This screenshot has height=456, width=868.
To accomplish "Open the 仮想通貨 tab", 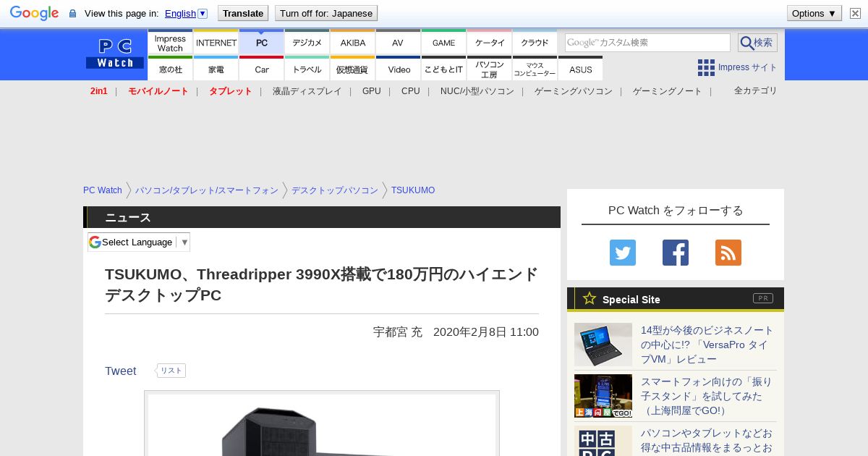I will click(353, 69).
